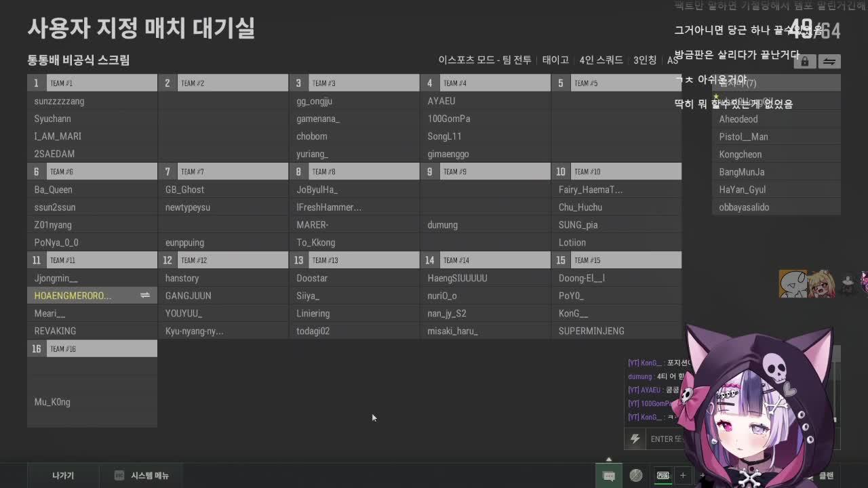Click player Jjongmin__ in Team 11
Viewport: 868px width, 488px height.
[56, 278]
